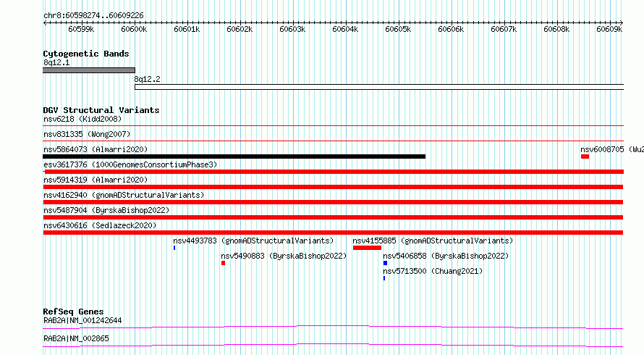The height and width of the screenshot is (355, 644).
Task: Click the red nsv5487904 variant bar
Action: tap(333, 217)
